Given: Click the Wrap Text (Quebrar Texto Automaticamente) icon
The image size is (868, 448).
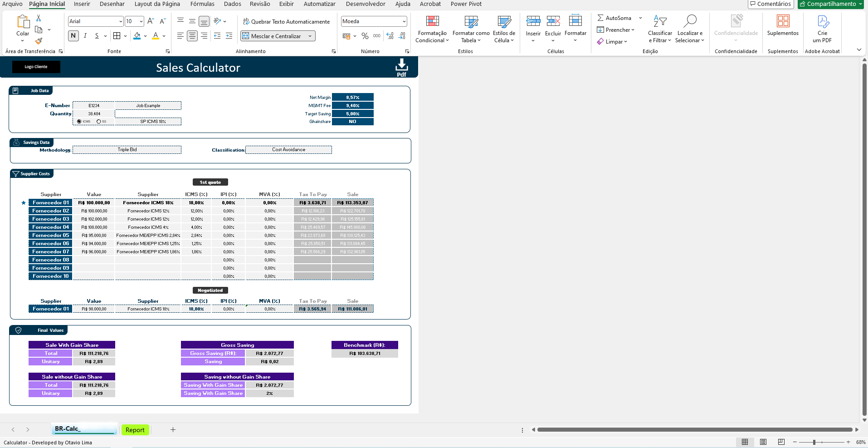Looking at the screenshot, I should tap(246, 21).
